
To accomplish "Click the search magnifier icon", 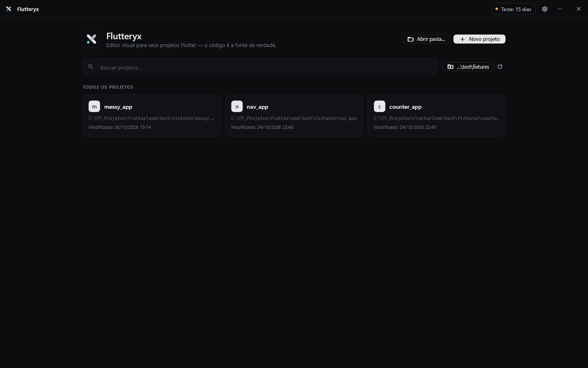I will click(91, 67).
